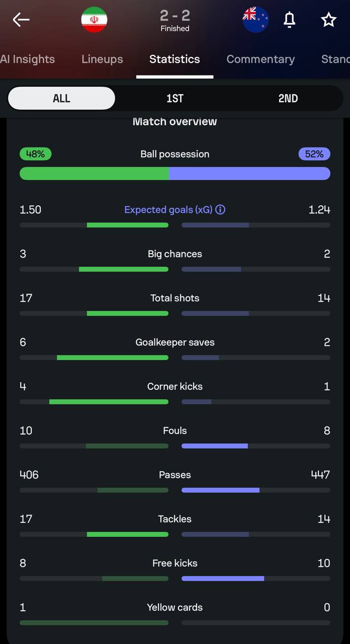The image size is (350, 644).
Task: Open the New Zealand team flag
Action: tap(255, 20)
